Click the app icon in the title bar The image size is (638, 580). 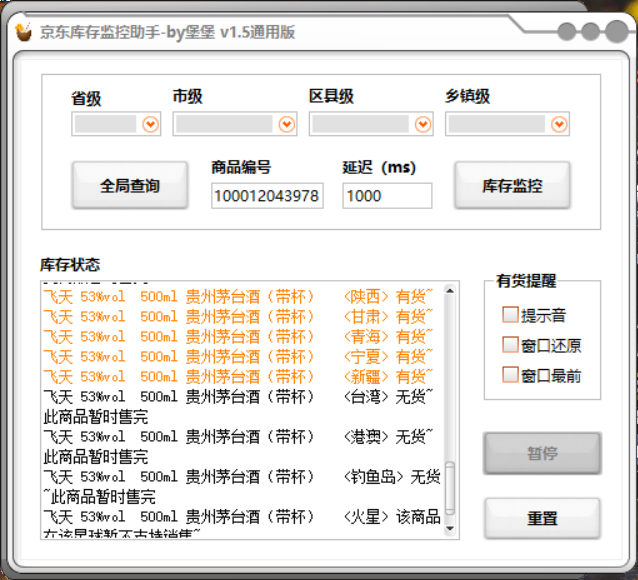coord(23,32)
